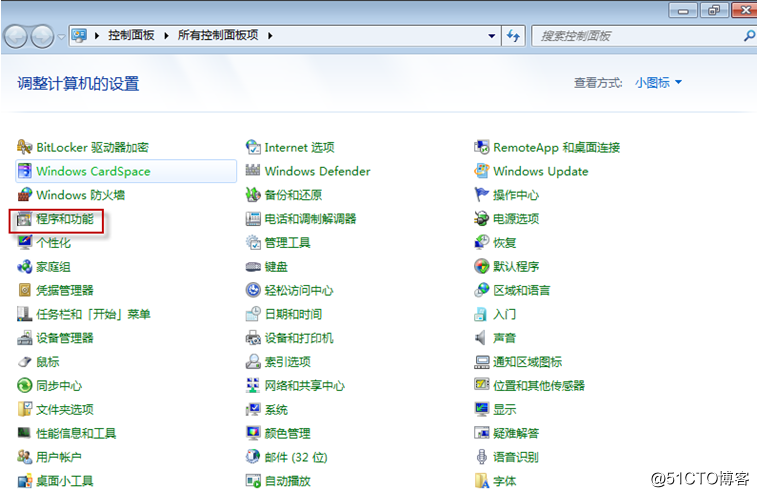
Task: Open Windows 防火墙 firewall icon
Action: click(x=24, y=195)
